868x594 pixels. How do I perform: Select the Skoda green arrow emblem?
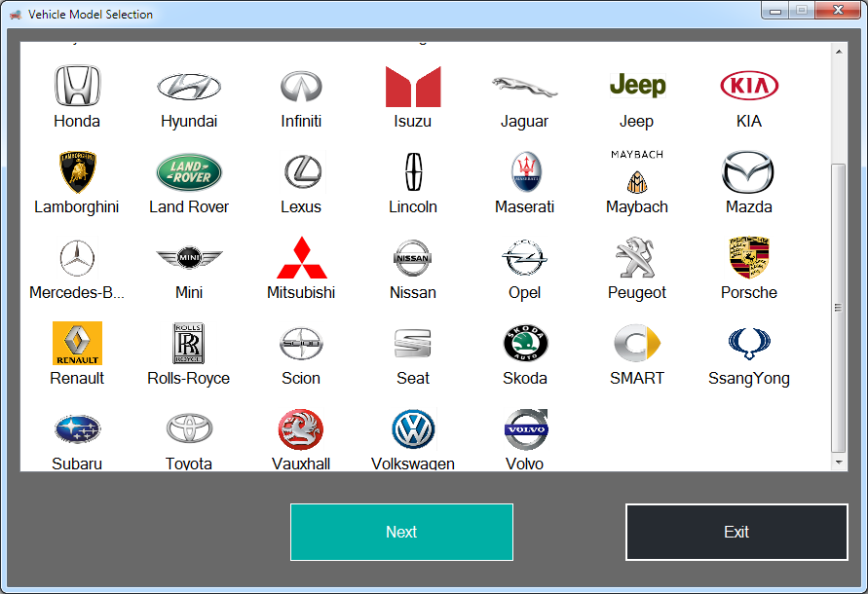point(525,343)
